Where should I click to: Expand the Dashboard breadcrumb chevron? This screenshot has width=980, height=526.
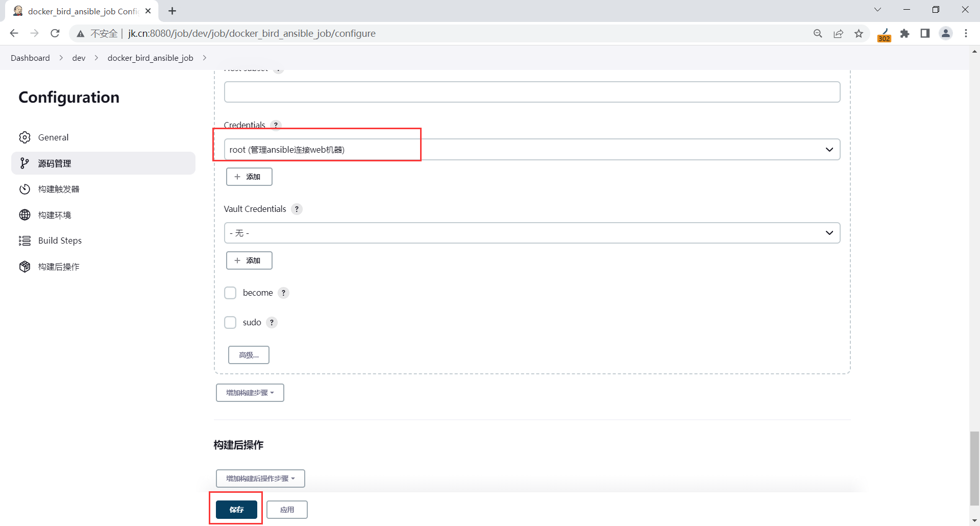61,58
